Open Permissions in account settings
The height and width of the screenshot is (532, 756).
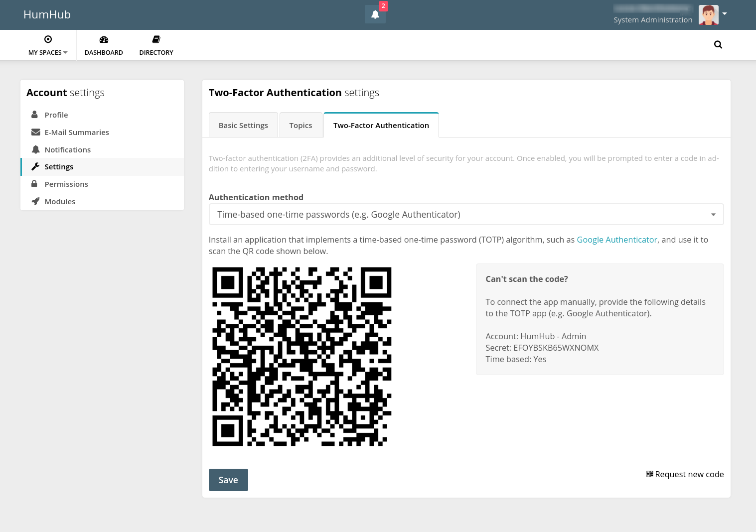point(102,184)
